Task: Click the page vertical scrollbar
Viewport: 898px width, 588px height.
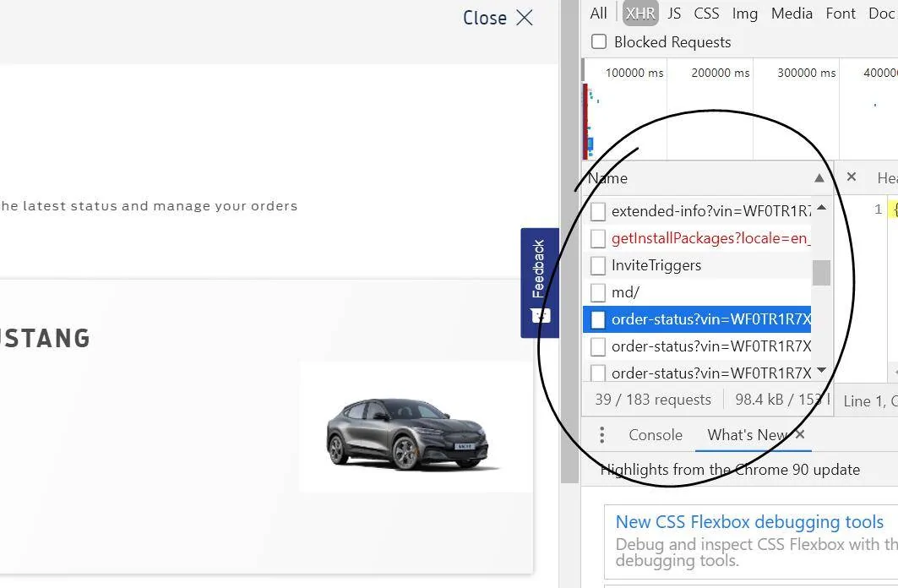Action: tap(569, 242)
